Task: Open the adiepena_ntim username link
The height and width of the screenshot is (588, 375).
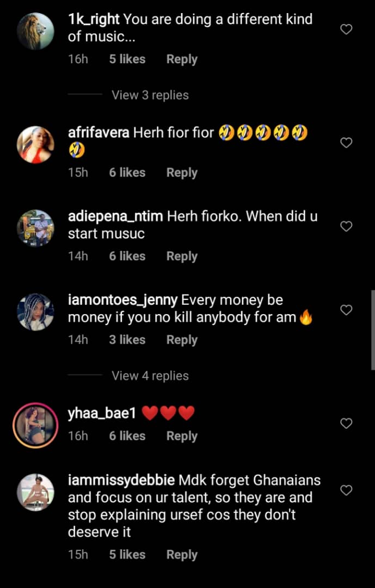Action: pos(115,216)
